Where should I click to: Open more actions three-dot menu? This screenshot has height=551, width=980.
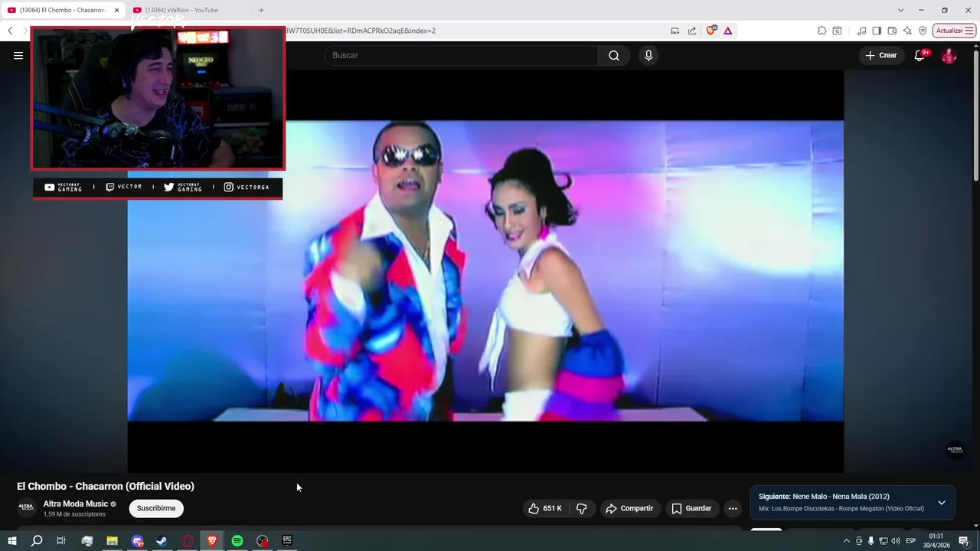point(733,508)
